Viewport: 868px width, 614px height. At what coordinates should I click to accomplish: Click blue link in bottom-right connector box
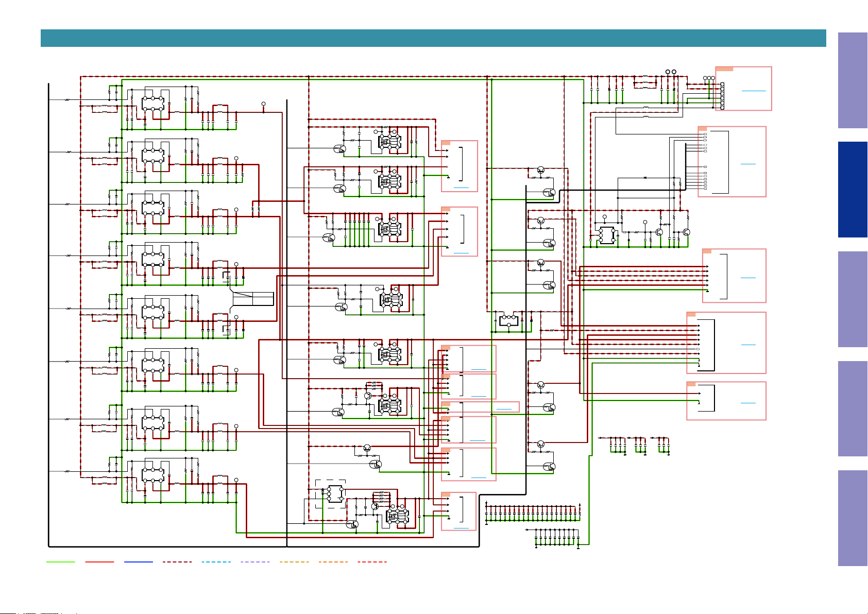tap(748, 403)
